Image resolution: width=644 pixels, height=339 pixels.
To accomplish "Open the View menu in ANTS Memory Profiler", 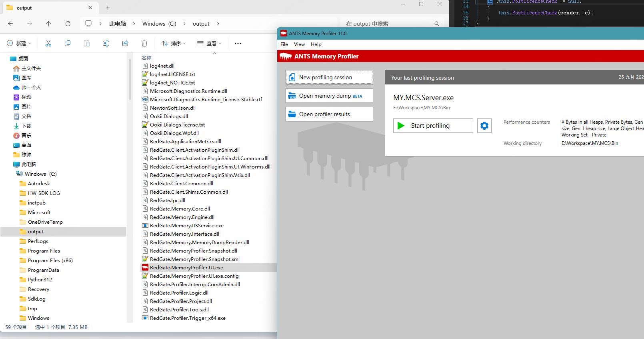I will [x=299, y=44].
